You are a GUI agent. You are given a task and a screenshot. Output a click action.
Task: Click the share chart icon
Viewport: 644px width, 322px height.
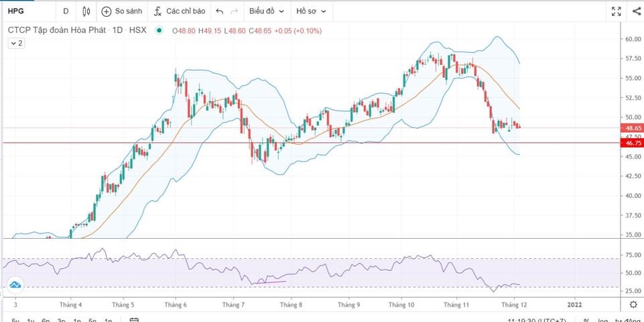point(637,11)
